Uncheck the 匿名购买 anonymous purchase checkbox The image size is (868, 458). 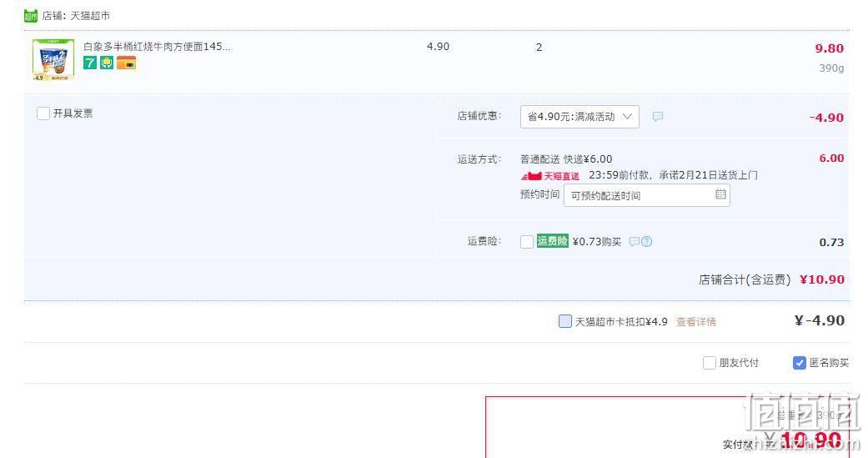click(800, 363)
